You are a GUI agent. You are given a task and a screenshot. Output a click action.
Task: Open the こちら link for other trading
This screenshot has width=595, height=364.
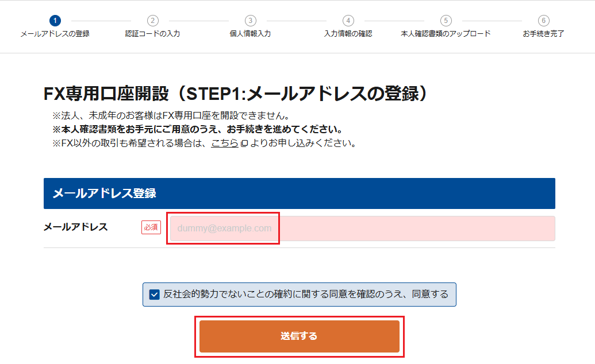pyautogui.click(x=225, y=143)
